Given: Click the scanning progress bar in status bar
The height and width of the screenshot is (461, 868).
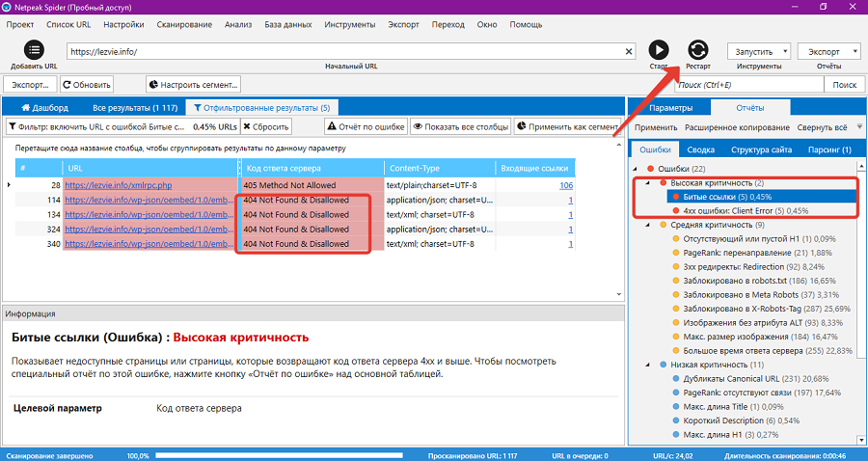Looking at the screenshot, I should 279,455.
